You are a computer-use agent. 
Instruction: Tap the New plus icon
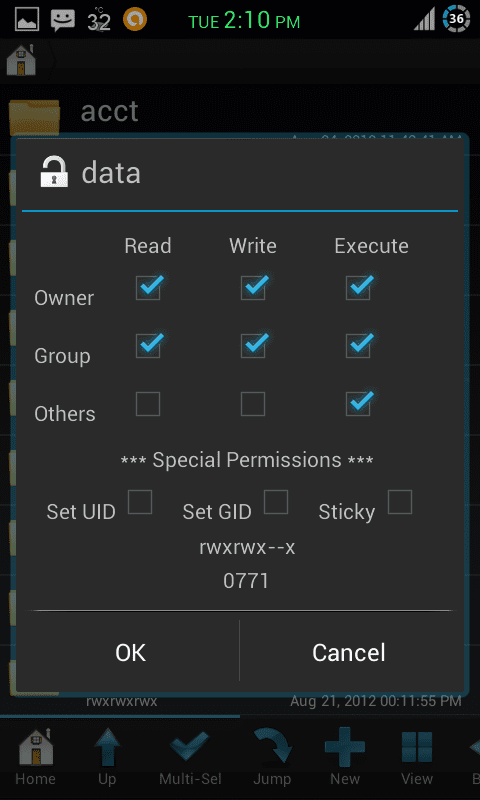pos(345,756)
